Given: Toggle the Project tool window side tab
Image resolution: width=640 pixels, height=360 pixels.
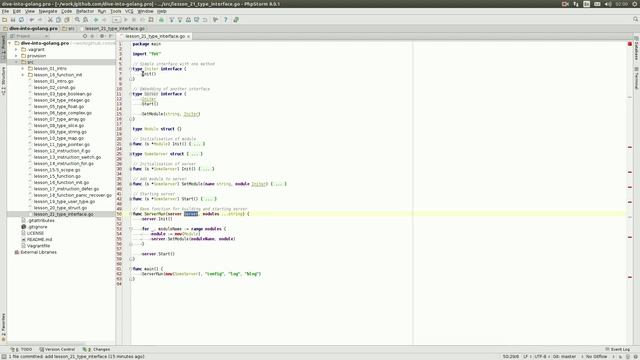Looking at the screenshot, I should (3, 48).
